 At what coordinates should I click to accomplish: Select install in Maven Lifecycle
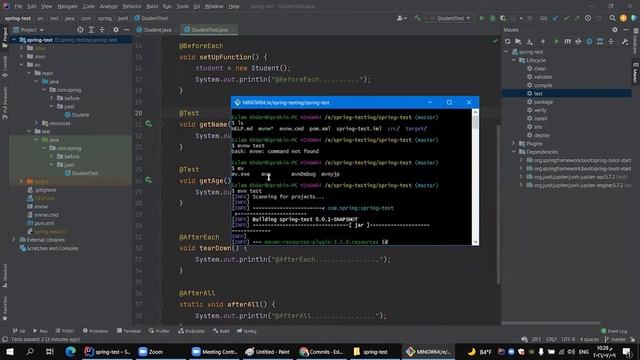540,118
